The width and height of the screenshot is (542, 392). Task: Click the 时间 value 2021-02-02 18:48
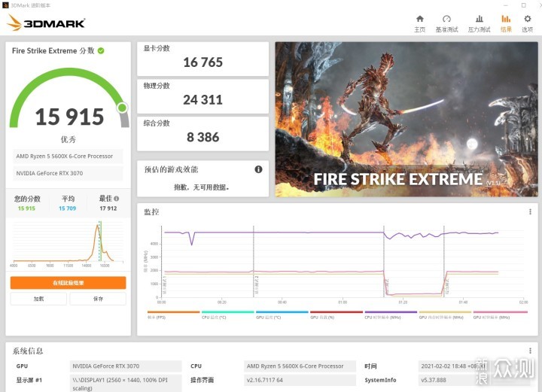(x=474, y=366)
